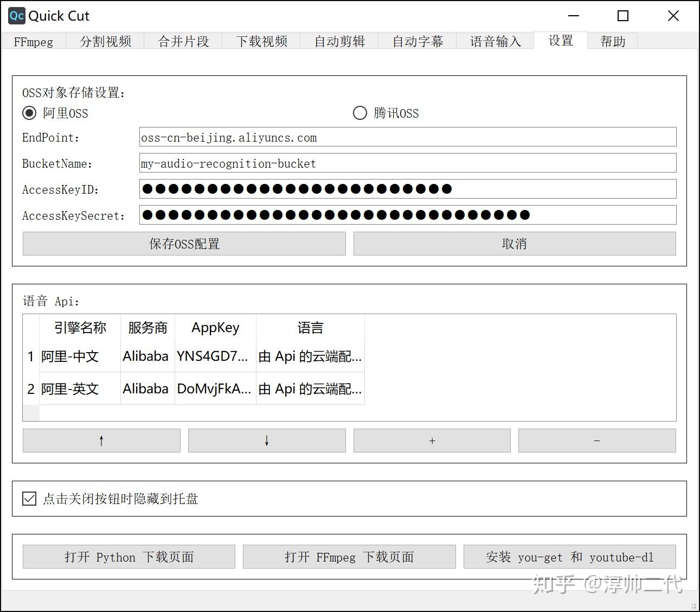Cancel the OSS settings changes
700x612 pixels.
513,244
